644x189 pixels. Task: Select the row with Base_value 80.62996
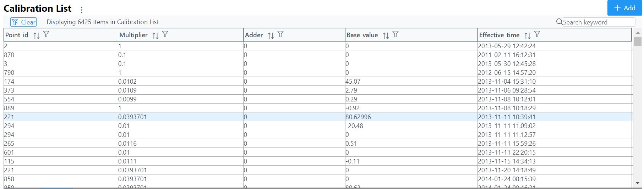[358, 117]
